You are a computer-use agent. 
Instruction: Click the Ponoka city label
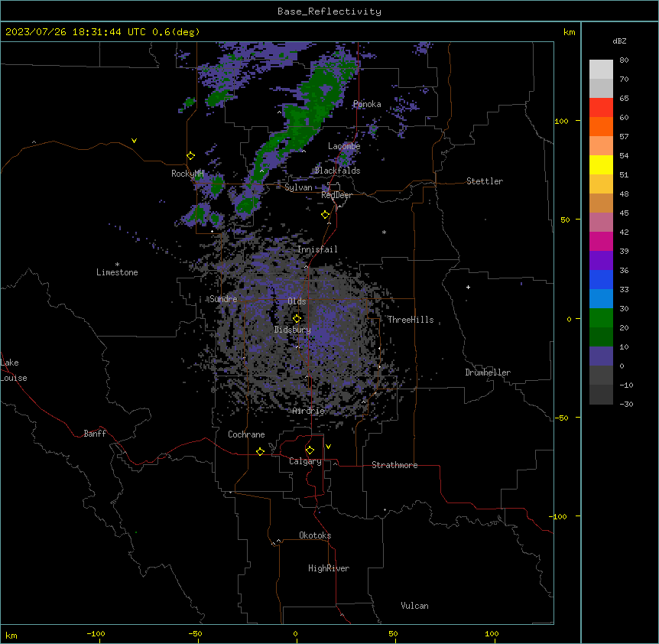click(x=367, y=104)
